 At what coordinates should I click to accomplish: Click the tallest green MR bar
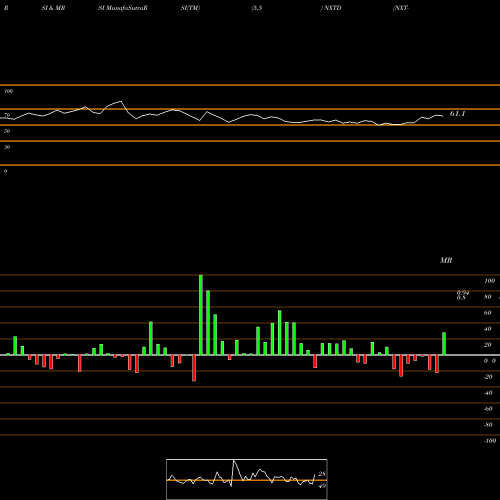201,315
